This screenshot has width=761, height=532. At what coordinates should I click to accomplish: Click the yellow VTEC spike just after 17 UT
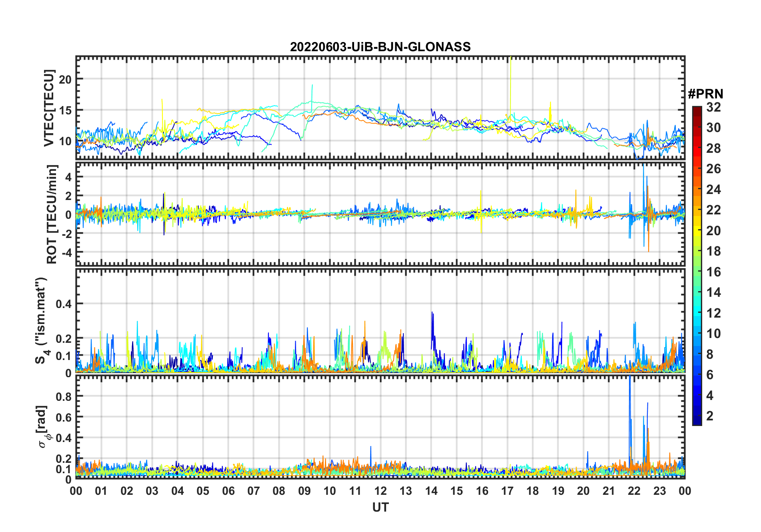[511, 80]
